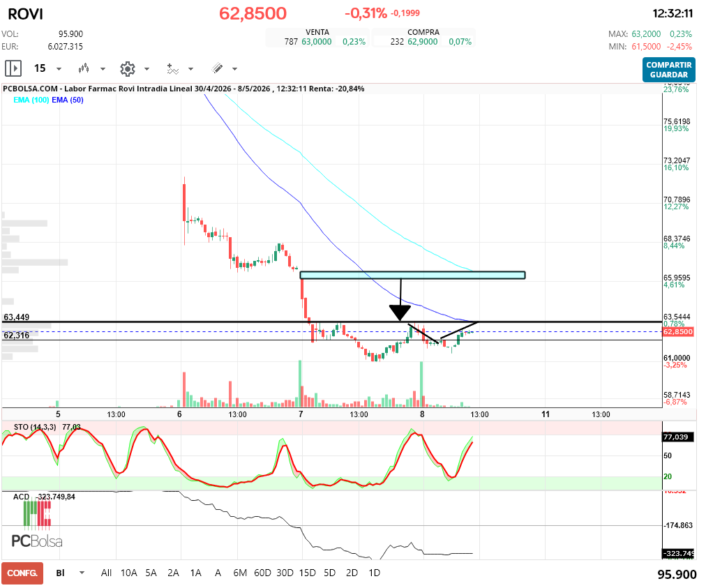Open the CONFG. button

(22, 573)
